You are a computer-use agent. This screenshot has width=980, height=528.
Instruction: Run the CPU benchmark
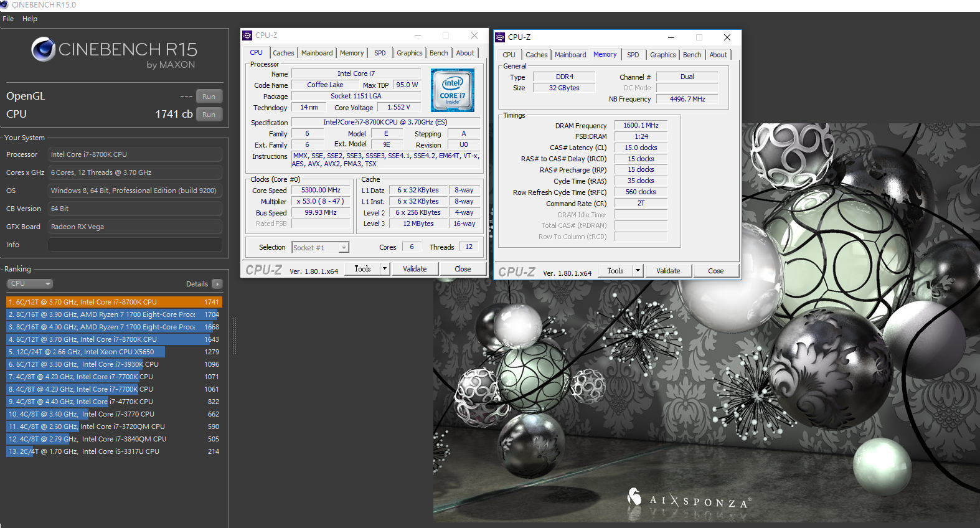pos(209,115)
